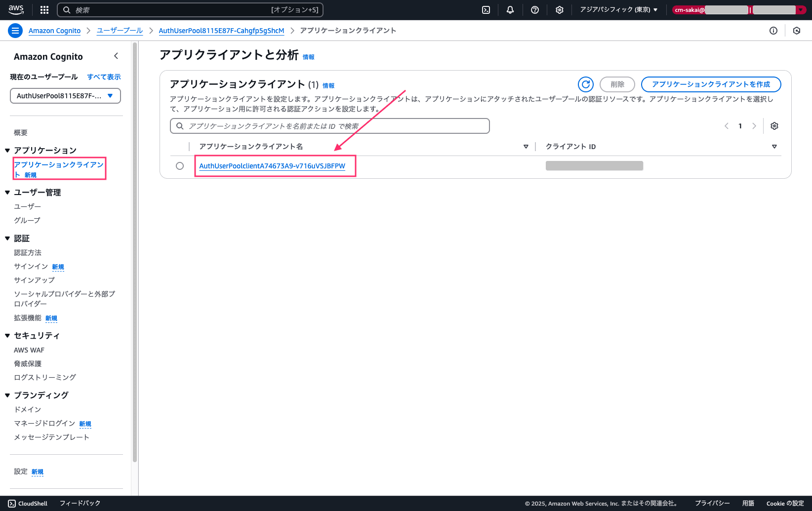The image size is (812, 511).
Task: Sort by application client name
Action: (526, 147)
